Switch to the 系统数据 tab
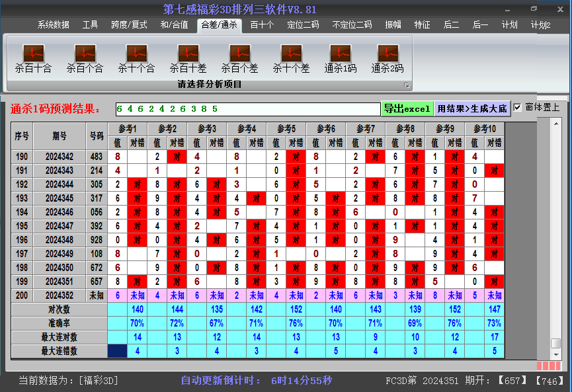This screenshot has width=572, height=392. (x=54, y=25)
